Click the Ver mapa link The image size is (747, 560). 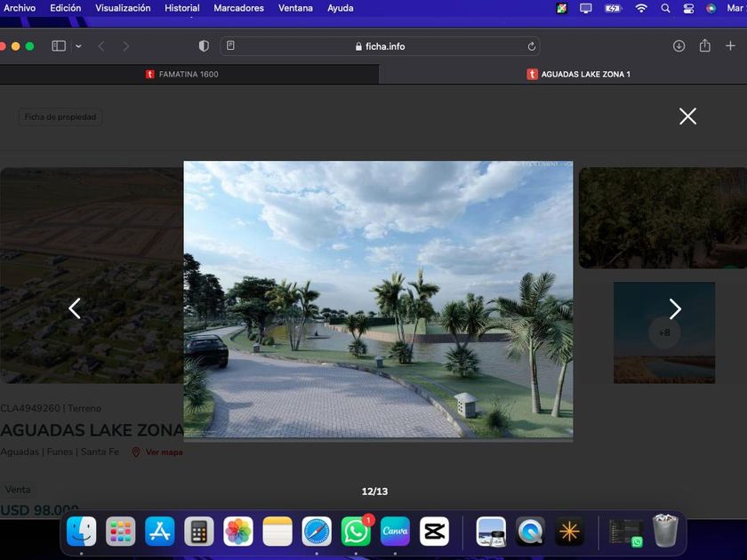(x=164, y=452)
